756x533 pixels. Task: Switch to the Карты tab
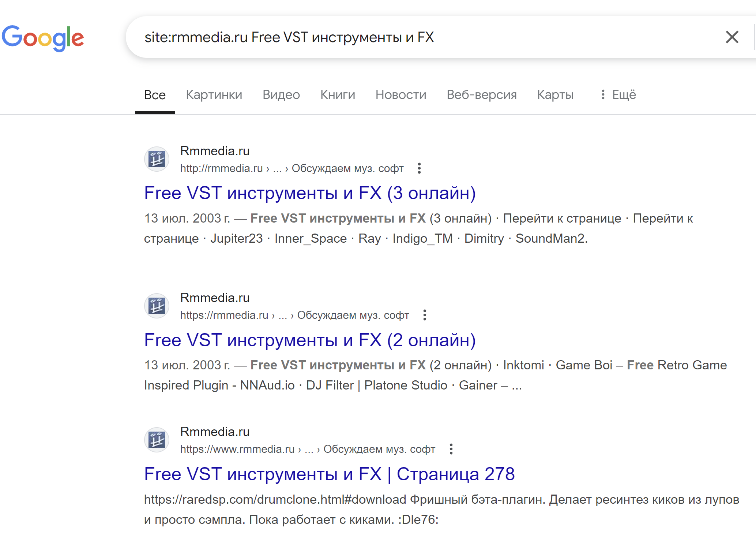pyautogui.click(x=555, y=95)
